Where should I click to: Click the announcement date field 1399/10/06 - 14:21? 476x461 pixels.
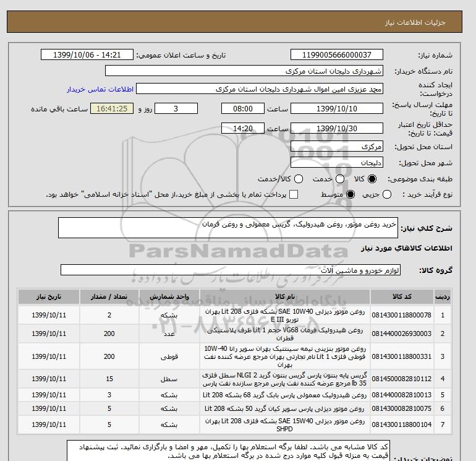(x=87, y=55)
